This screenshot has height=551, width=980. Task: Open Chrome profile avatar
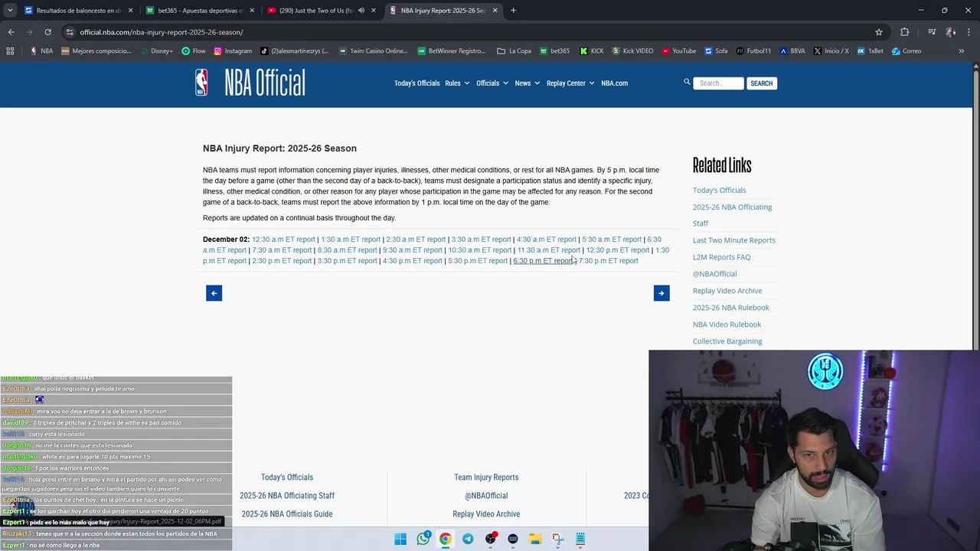coord(950,32)
